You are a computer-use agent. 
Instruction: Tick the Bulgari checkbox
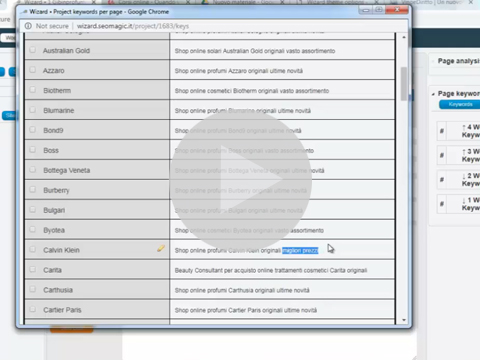click(x=33, y=210)
